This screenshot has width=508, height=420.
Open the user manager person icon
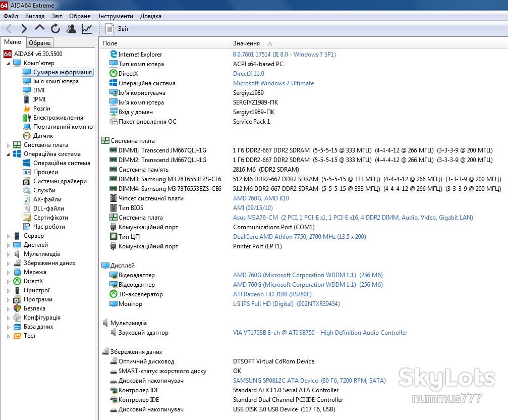click(71, 29)
